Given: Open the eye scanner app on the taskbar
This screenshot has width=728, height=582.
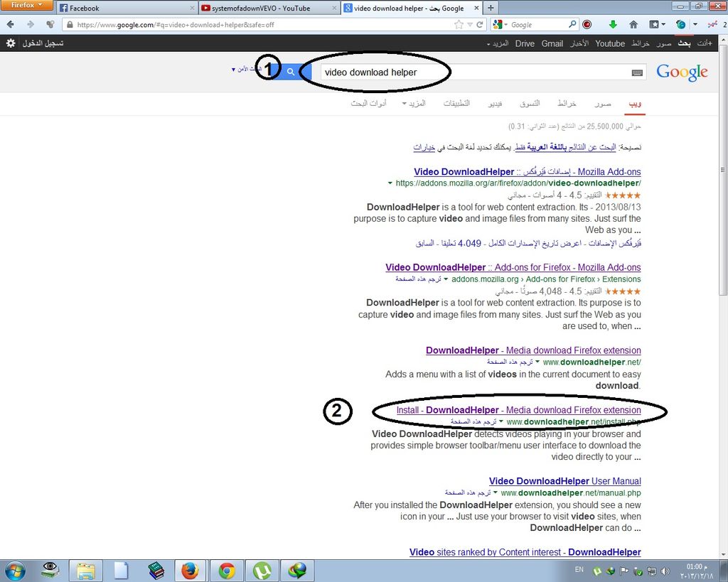Looking at the screenshot, I should 50,571.
